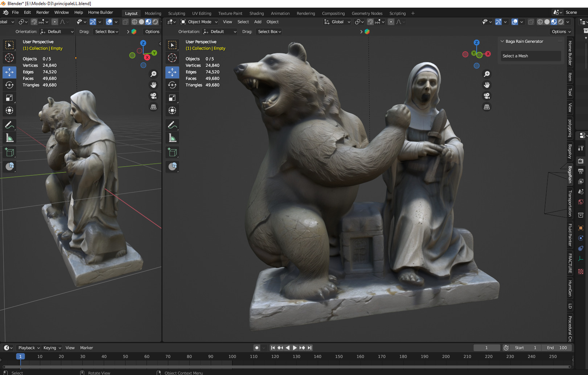The image size is (588, 375).
Task: Toggle proportional editing in right viewport header
Action: (x=391, y=22)
